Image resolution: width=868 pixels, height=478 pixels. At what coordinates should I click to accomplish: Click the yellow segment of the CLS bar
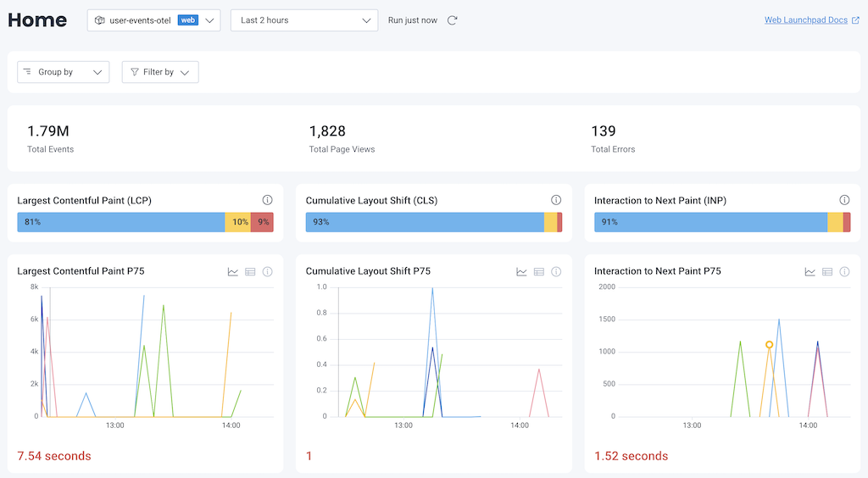pos(550,222)
